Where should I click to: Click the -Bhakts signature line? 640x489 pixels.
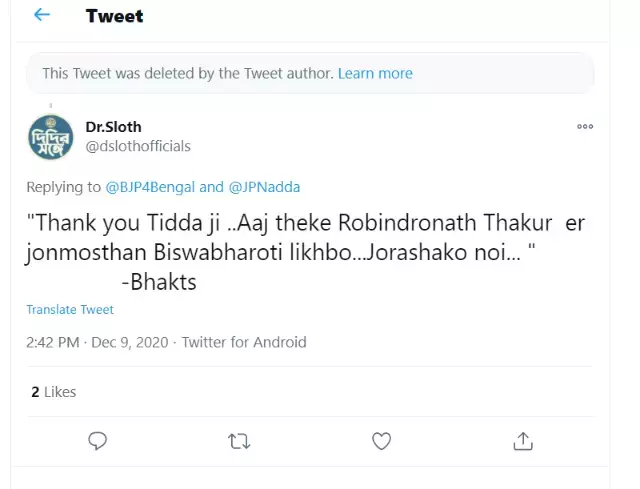coord(159,282)
